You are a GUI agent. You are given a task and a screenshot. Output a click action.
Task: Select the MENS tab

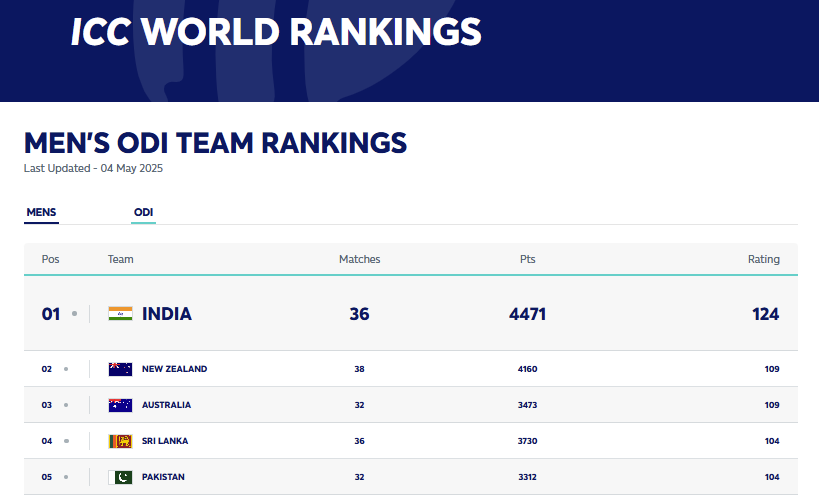[41, 212]
